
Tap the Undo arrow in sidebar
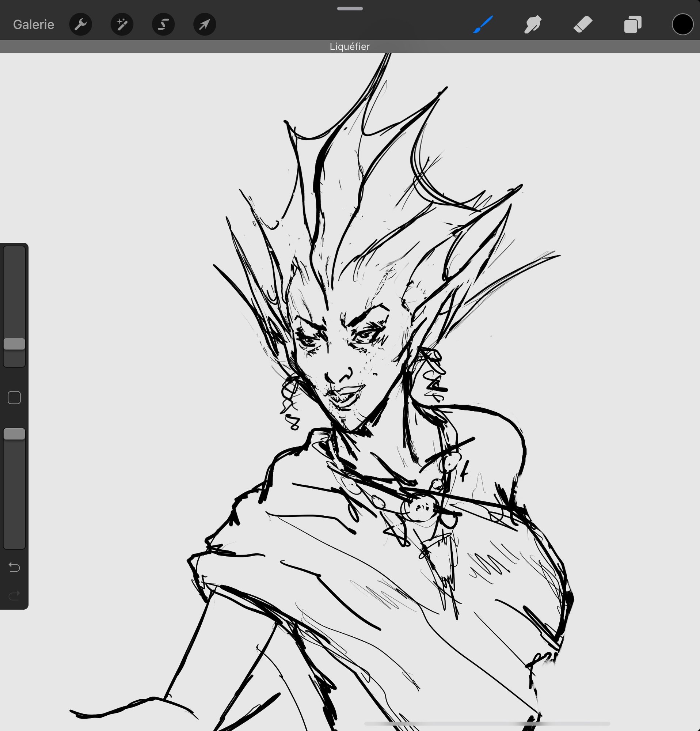click(x=14, y=567)
